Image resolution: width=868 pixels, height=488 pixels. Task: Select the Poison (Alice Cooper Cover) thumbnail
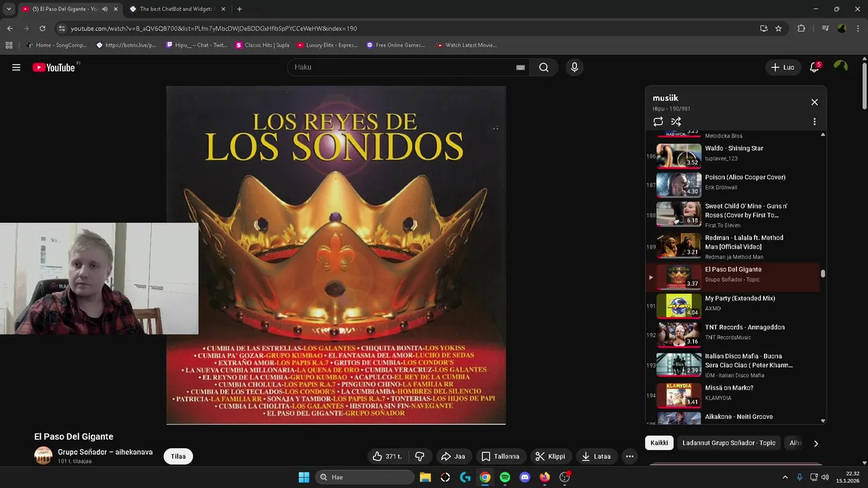[x=679, y=184]
